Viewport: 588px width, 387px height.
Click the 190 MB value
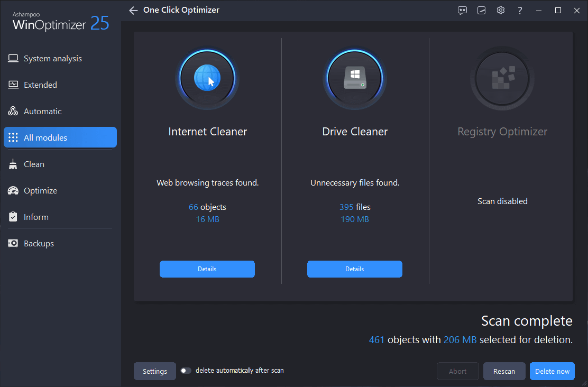pyautogui.click(x=355, y=219)
